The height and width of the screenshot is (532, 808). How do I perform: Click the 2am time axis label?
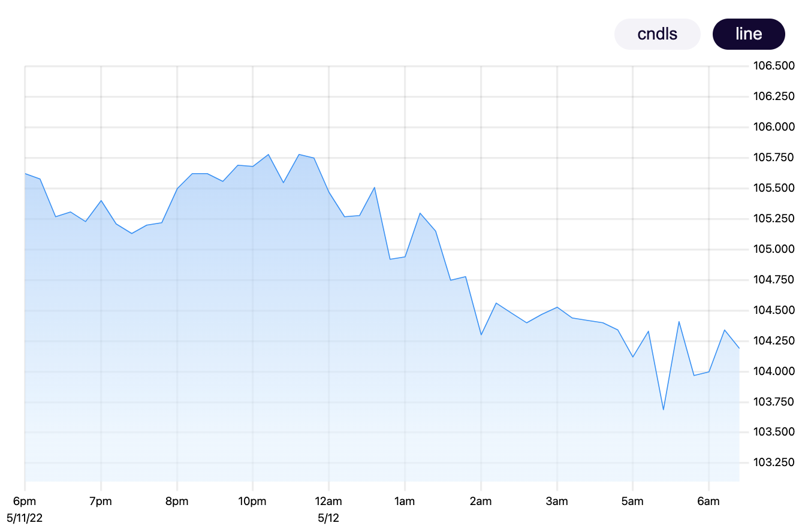pos(481,501)
